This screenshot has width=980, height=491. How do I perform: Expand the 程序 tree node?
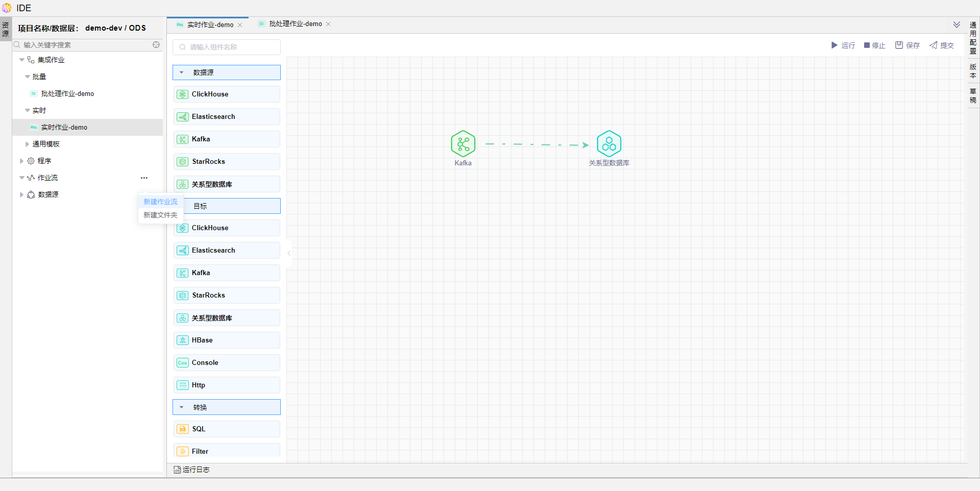click(21, 161)
